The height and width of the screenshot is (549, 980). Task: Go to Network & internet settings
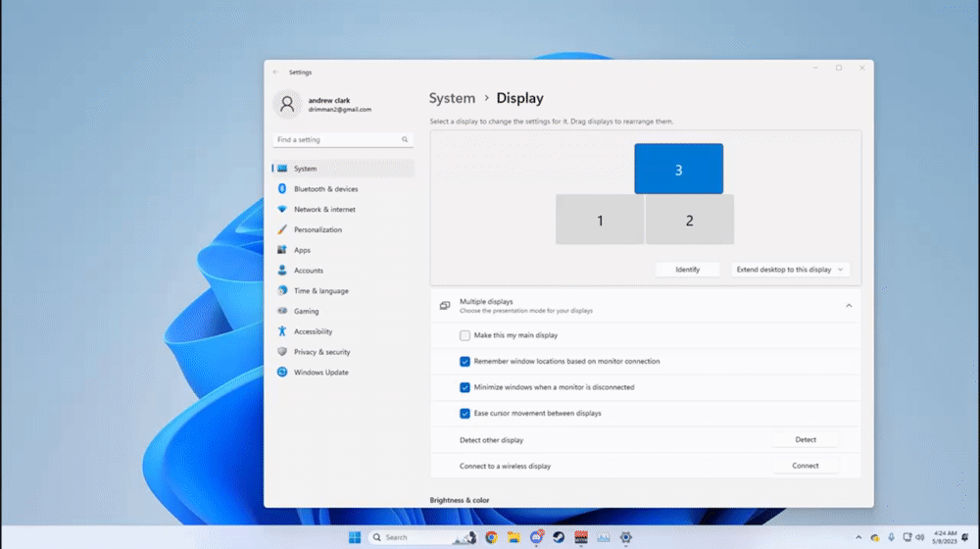coord(343,210)
